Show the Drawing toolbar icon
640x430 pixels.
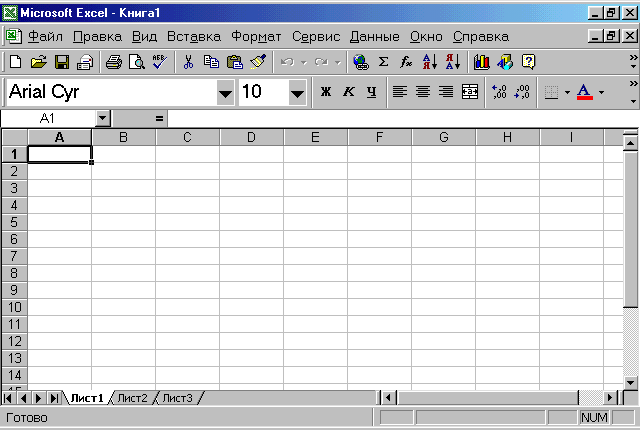(505, 62)
